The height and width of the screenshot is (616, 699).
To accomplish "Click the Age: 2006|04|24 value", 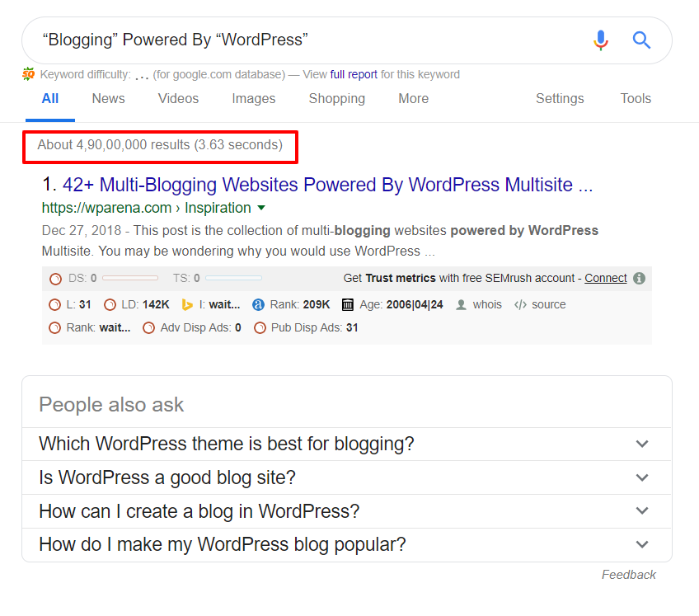I will (415, 304).
